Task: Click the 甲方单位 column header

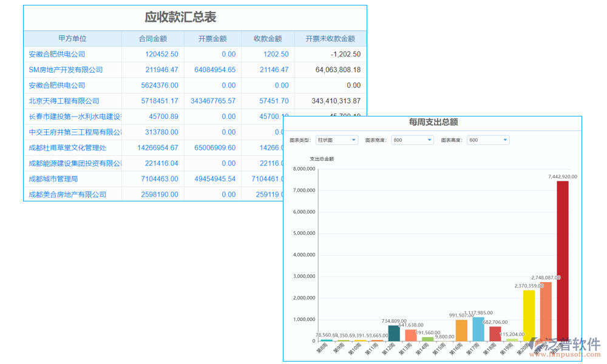Action: point(73,38)
